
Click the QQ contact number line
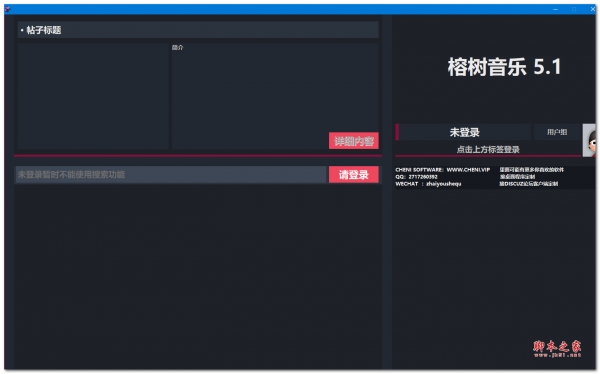pos(416,176)
